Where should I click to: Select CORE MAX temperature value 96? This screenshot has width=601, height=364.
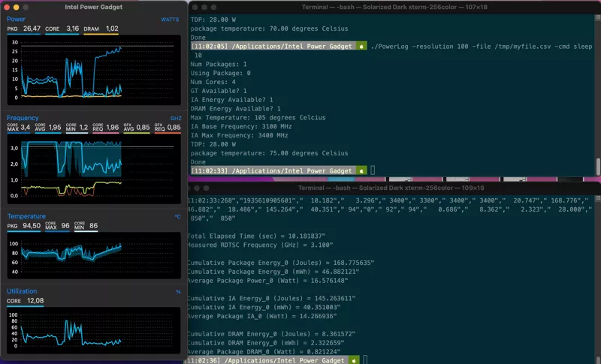pyautogui.click(x=65, y=226)
